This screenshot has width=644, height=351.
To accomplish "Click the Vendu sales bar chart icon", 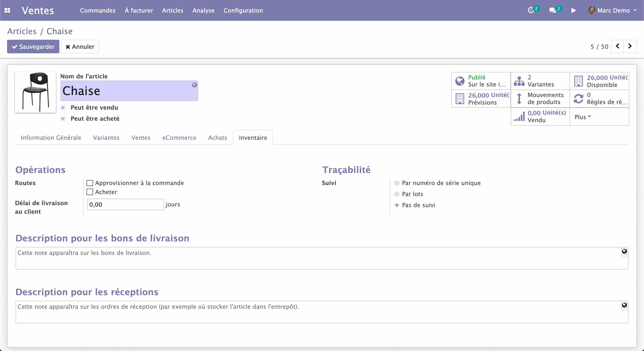I will (519, 116).
